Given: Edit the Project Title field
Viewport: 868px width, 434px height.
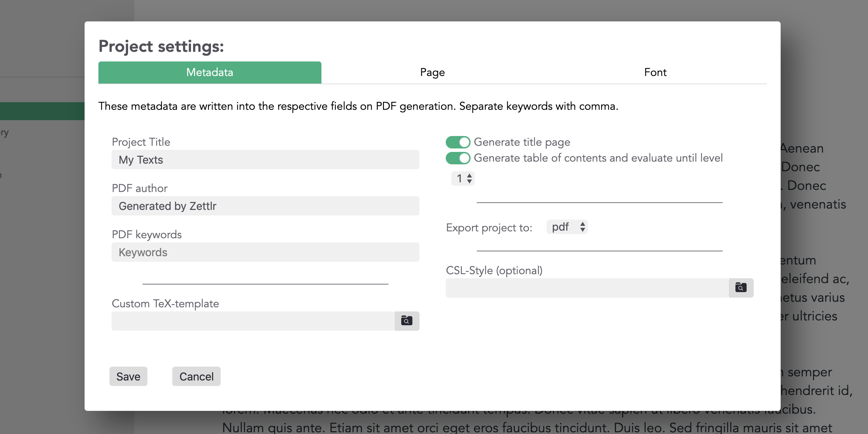Looking at the screenshot, I should 266,160.
